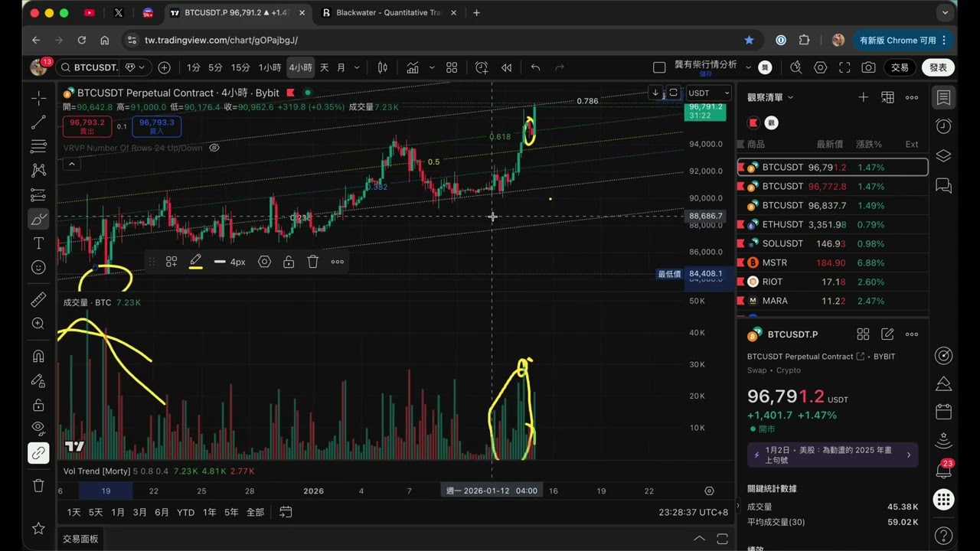Enter fullscreen chart mode
Screen dimensions: 980x551
[844, 67]
